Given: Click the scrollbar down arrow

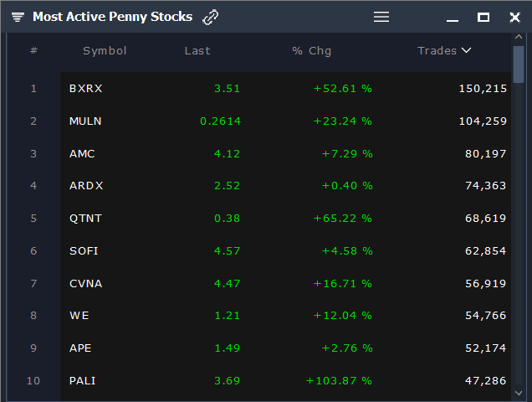Looking at the screenshot, I should pyautogui.click(x=519, y=391).
